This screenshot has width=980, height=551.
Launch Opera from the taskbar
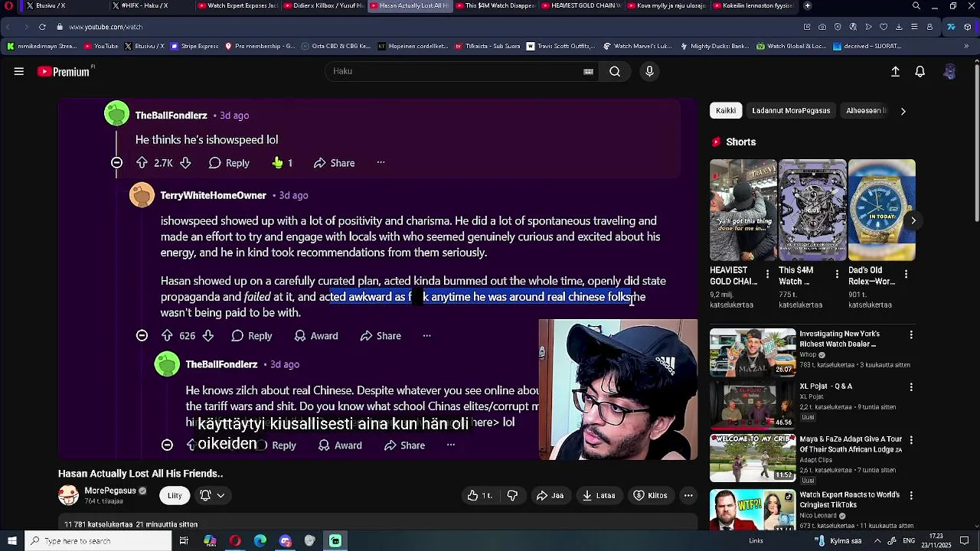point(235,541)
